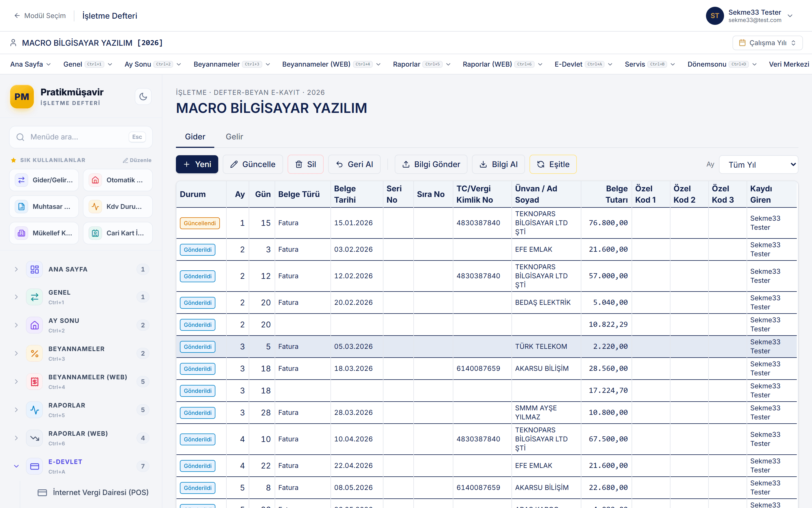Image resolution: width=812 pixels, height=508 pixels.
Task: Click the Otomatik shortcut house icon
Action: click(95, 180)
